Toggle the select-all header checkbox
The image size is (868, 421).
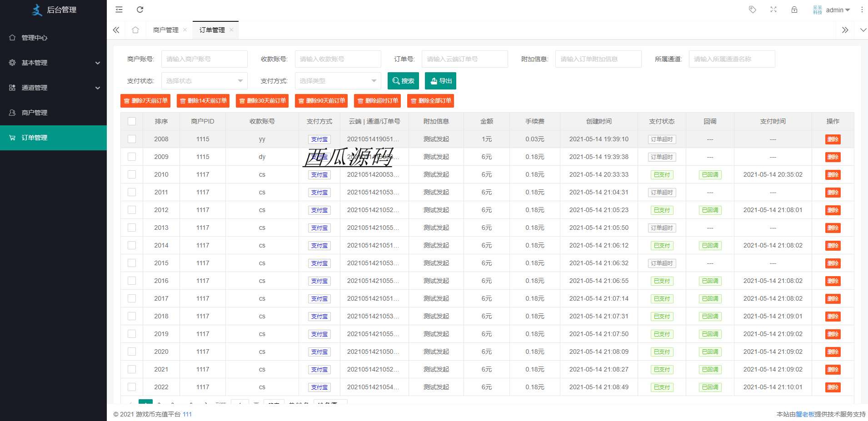tap(132, 121)
